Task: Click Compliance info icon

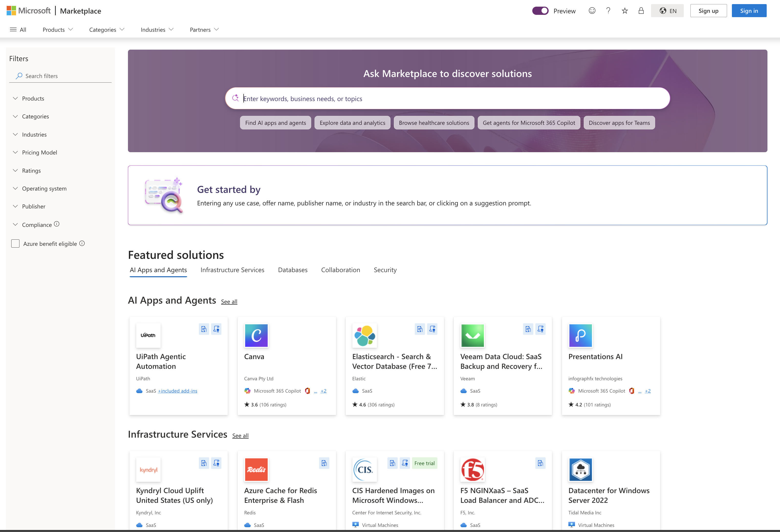Action: (x=57, y=224)
